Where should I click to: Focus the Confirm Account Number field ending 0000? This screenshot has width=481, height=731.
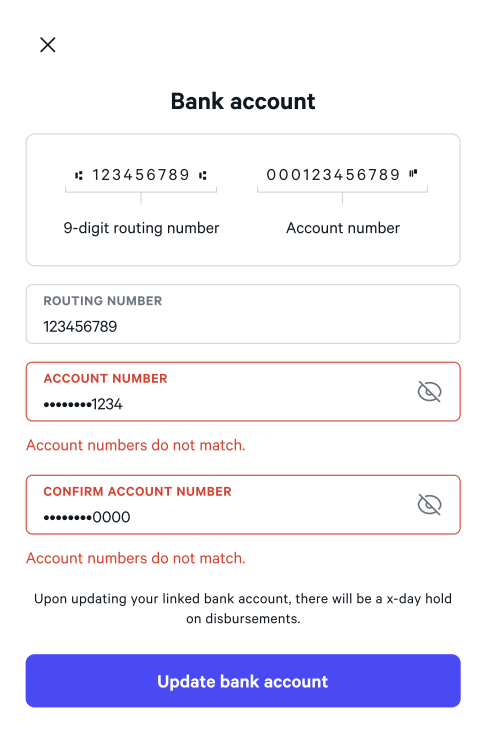click(243, 504)
